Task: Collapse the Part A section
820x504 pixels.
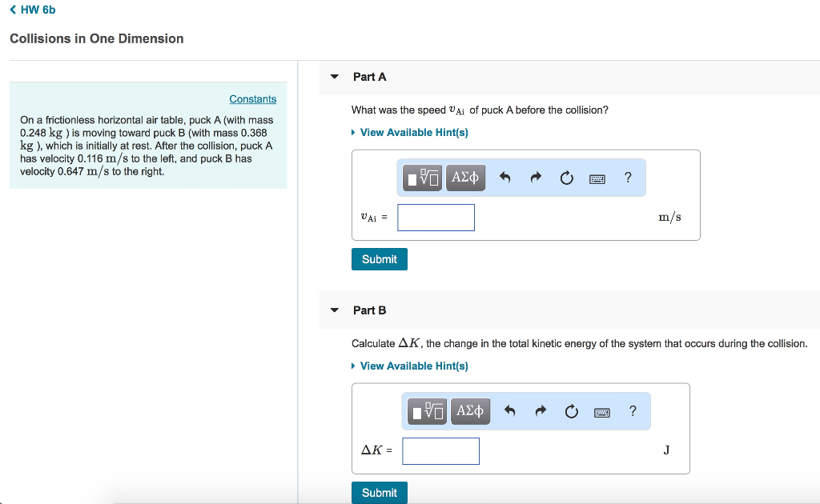Action: point(334,77)
